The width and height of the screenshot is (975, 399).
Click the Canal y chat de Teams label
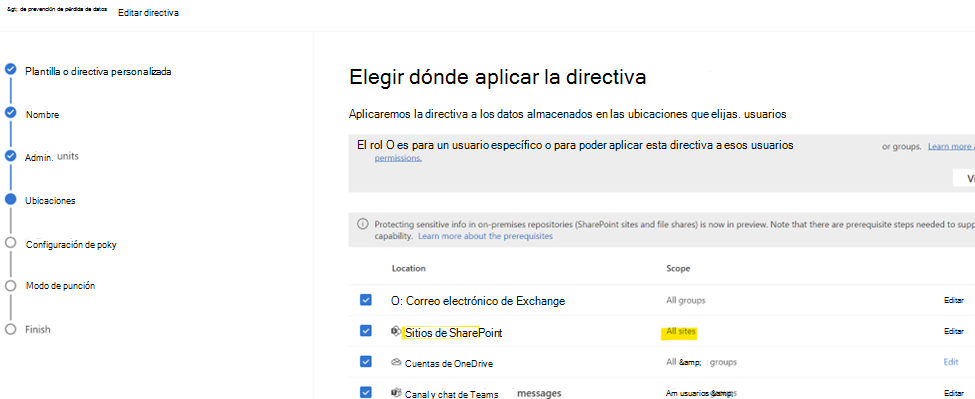coord(451,394)
